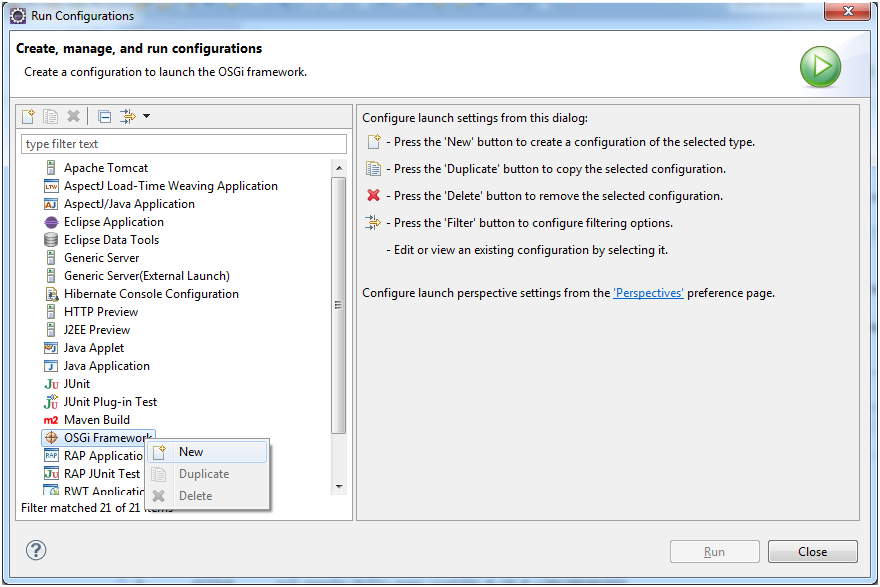Screen dimensions: 880x587
Task: Focus the 'type filter text' field
Action: pos(184,144)
